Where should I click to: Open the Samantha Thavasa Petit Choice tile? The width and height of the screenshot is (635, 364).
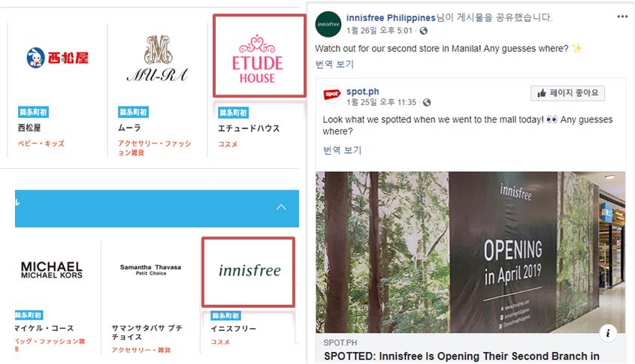[x=150, y=269]
